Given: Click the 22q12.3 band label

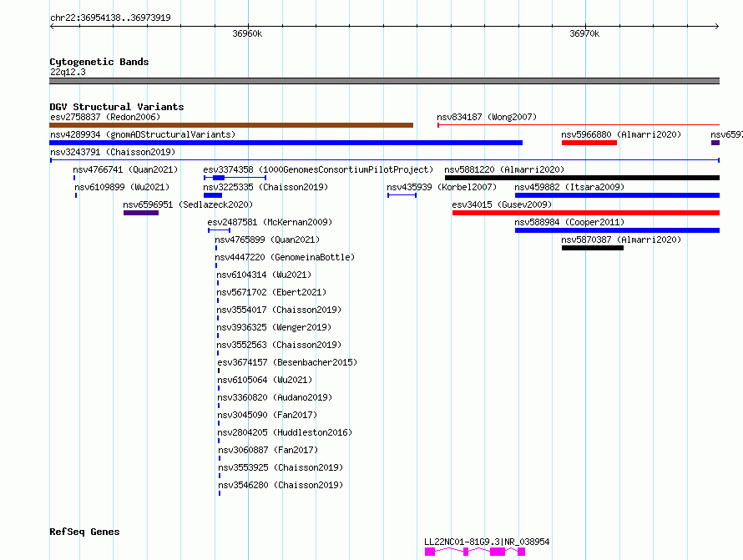Looking at the screenshot, I should 68,72.
